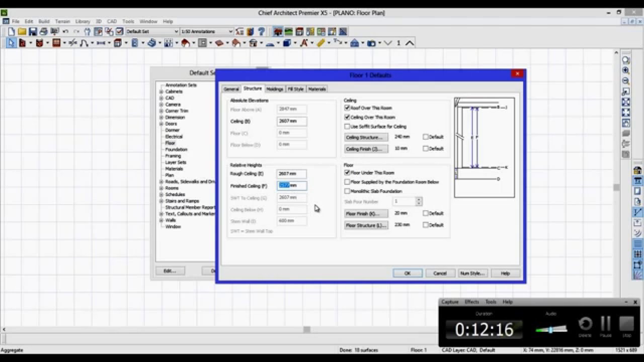This screenshot has width=644, height=362.
Task: Click the Open folder icon
Action: (x=22, y=32)
